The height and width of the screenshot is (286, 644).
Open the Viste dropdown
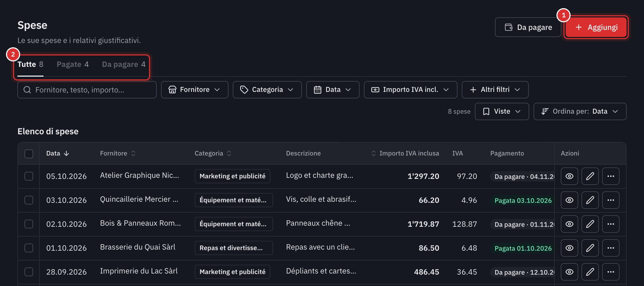[x=502, y=111]
